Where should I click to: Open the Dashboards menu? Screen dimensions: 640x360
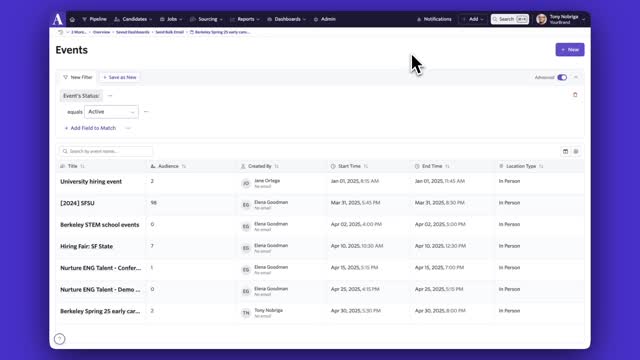pyautogui.click(x=287, y=19)
